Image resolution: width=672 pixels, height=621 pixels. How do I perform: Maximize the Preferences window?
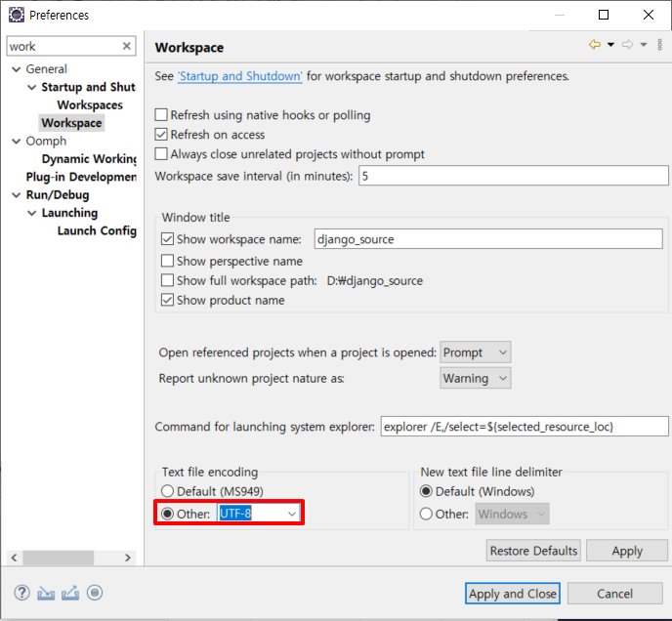coord(604,15)
